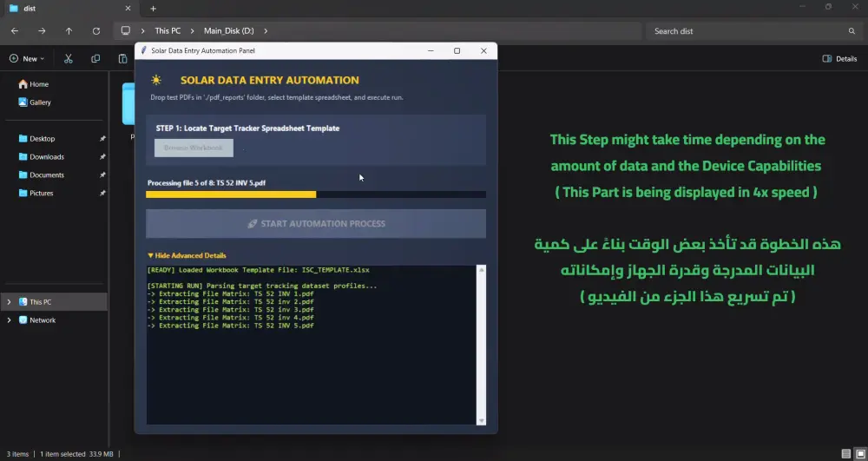The image size is (868, 461).
Task: Expand the This PC tree node
Action: pos(9,302)
